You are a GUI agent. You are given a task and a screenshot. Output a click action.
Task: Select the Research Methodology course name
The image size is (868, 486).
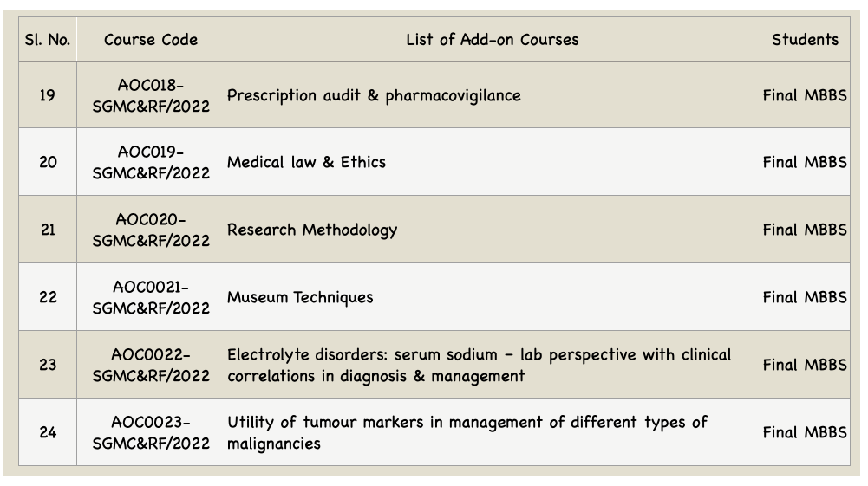312,230
